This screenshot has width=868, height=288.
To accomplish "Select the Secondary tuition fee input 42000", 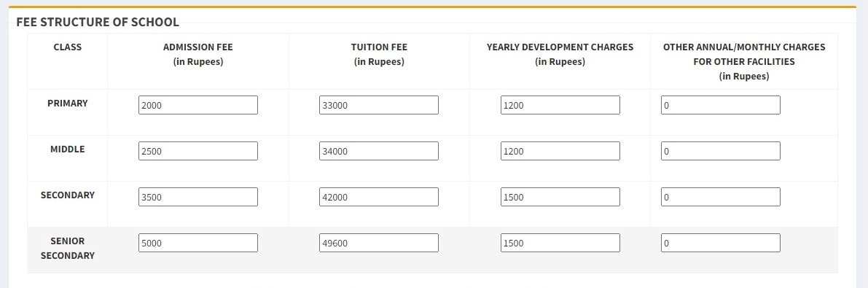I will (x=379, y=197).
